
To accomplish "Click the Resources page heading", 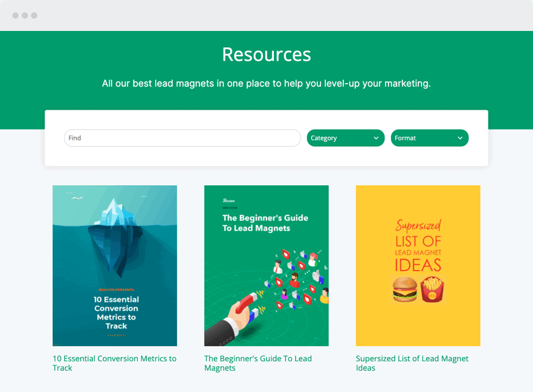I will (x=266, y=54).
